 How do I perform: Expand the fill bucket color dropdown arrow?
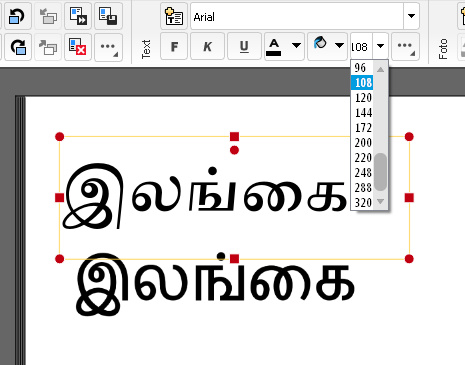point(339,45)
